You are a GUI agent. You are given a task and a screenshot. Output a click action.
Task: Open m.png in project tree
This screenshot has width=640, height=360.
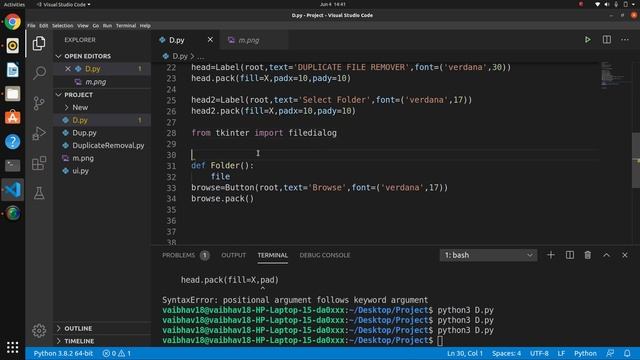(102, 158)
